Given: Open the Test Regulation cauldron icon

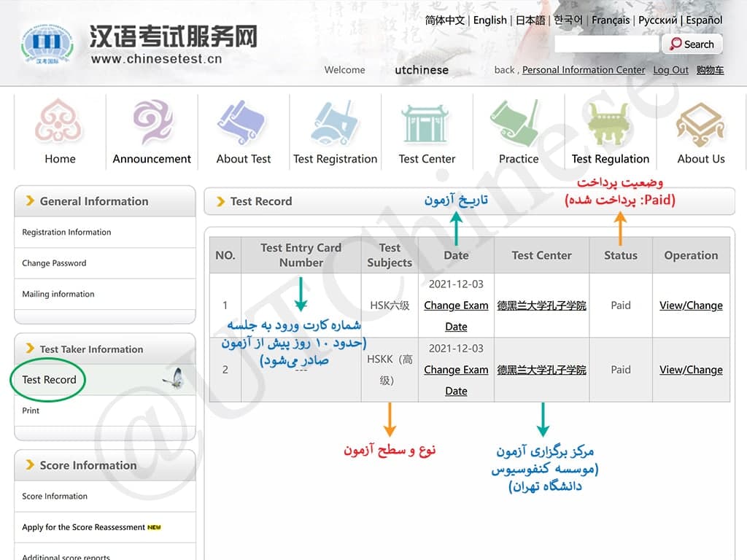Looking at the screenshot, I should point(608,124).
